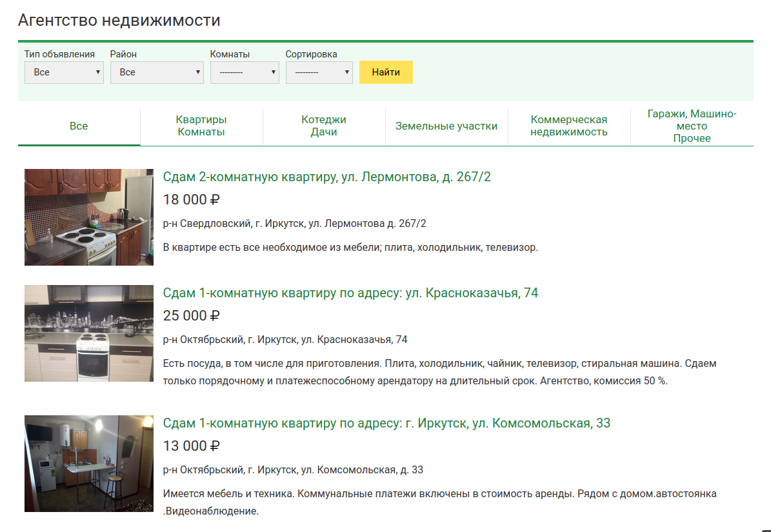This screenshot has height=532, width=771.
Task: Click the 18 000 ₽ price
Action: [192, 200]
